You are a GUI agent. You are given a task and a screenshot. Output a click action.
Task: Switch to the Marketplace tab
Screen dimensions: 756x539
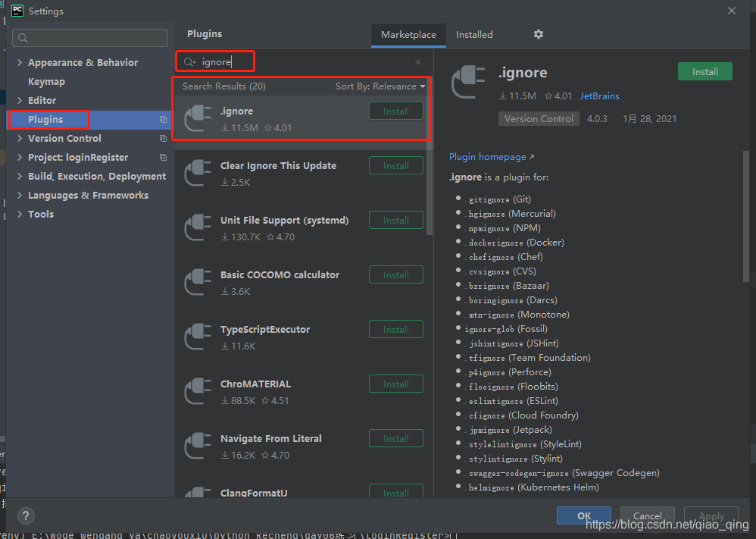click(x=408, y=35)
